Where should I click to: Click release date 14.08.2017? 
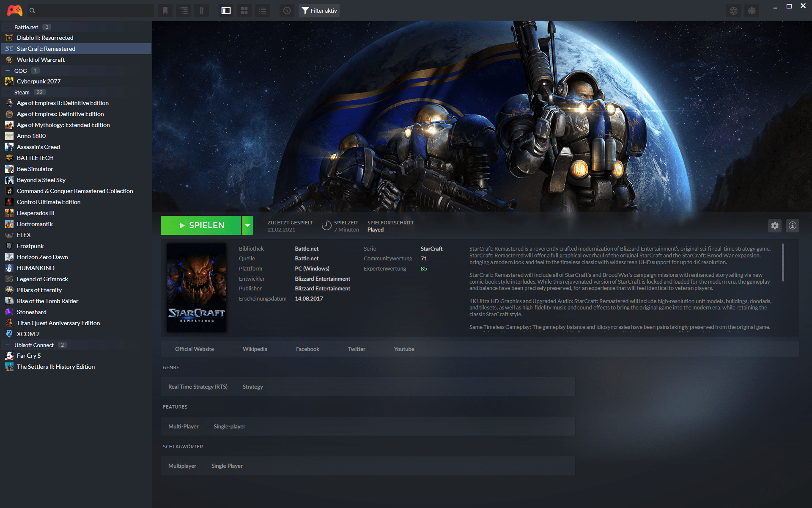[x=309, y=298]
